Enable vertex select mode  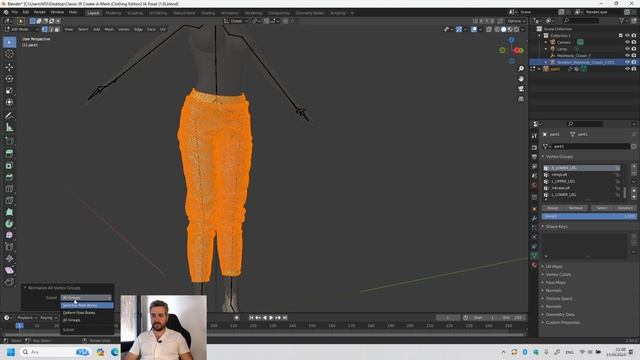pyautogui.click(x=44, y=29)
